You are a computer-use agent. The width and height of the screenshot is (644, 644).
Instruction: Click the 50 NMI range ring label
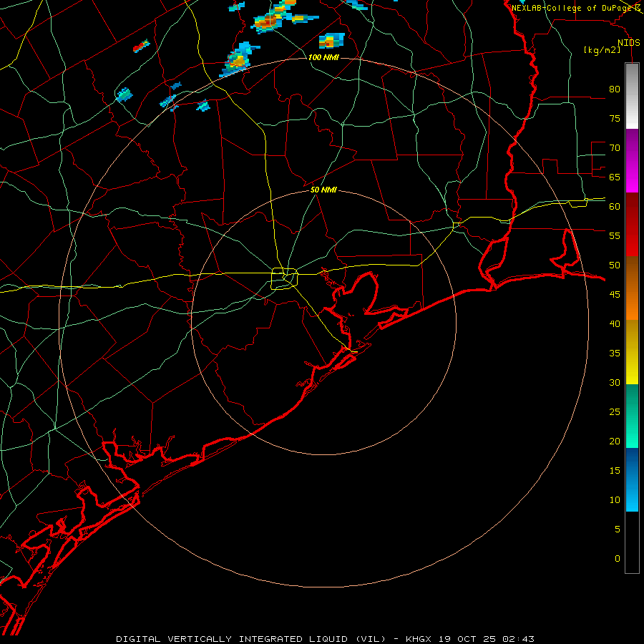pos(323,190)
